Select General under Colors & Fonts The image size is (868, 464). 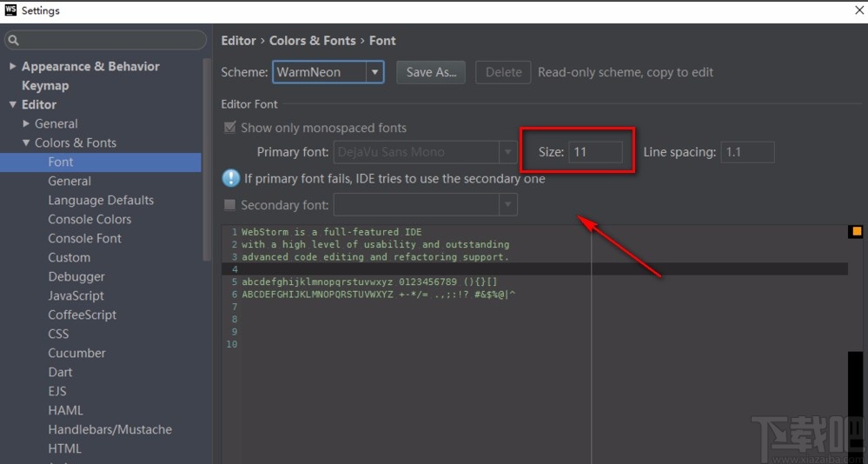click(70, 181)
